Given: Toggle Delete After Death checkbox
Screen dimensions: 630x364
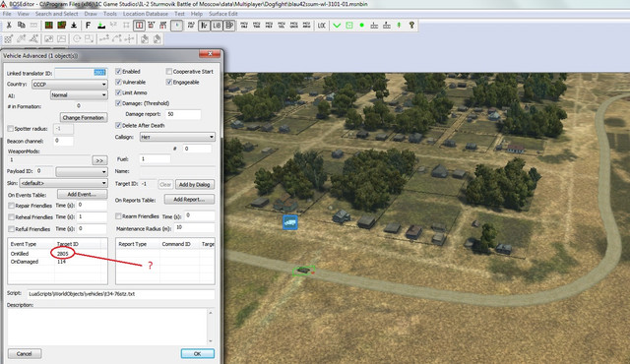Looking at the screenshot, I should click(x=118, y=125).
